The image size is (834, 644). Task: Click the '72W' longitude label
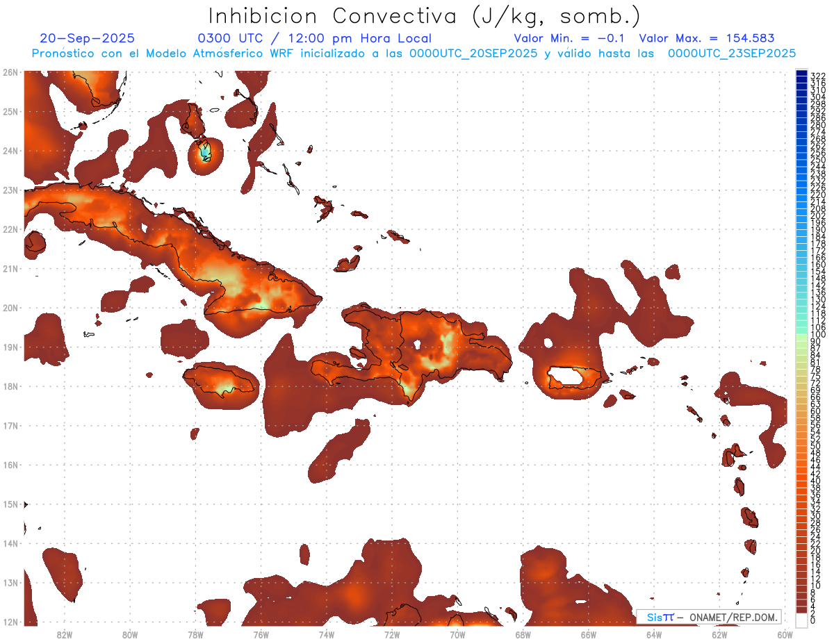coord(392,634)
